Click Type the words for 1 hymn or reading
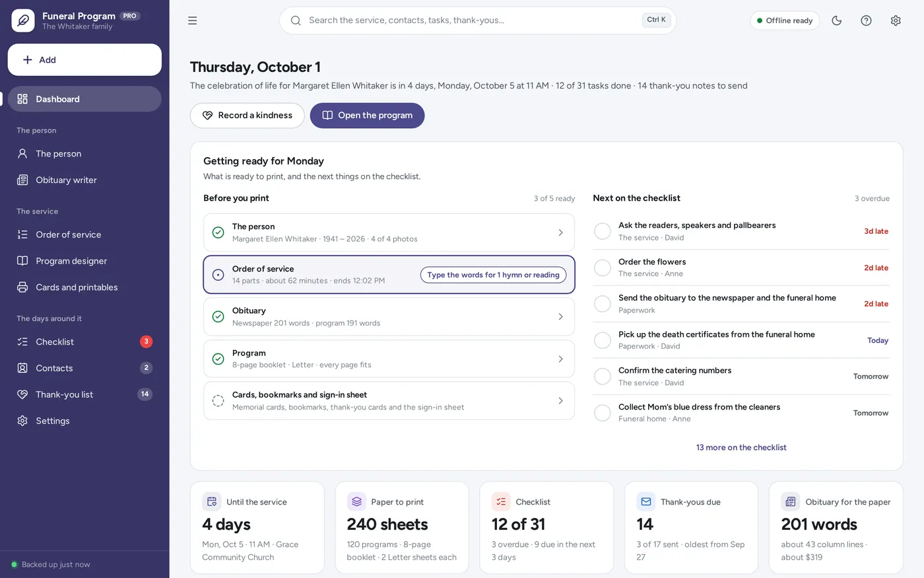924x578 pixels. (x=493, y=275)
